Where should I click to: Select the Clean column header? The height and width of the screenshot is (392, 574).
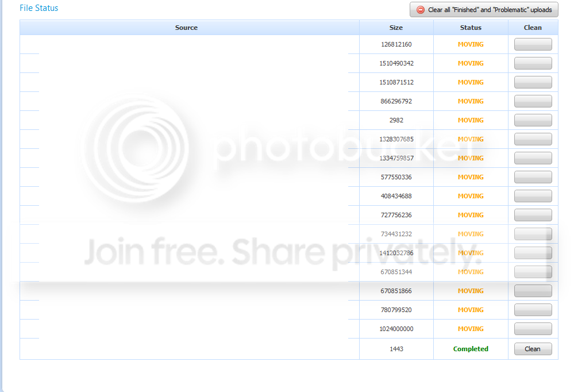coord(533,28)
